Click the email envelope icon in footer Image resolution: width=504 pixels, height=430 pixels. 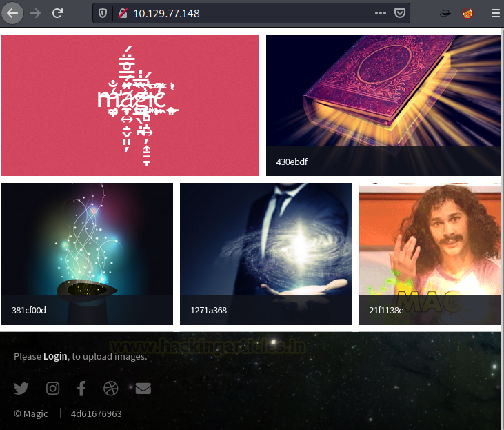143,389
